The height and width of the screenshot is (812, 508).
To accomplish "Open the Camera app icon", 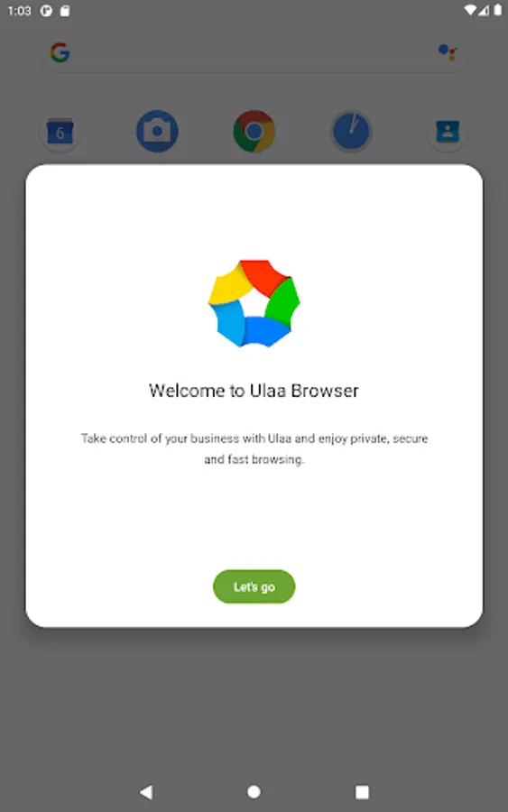I will [x=157, y=131].
